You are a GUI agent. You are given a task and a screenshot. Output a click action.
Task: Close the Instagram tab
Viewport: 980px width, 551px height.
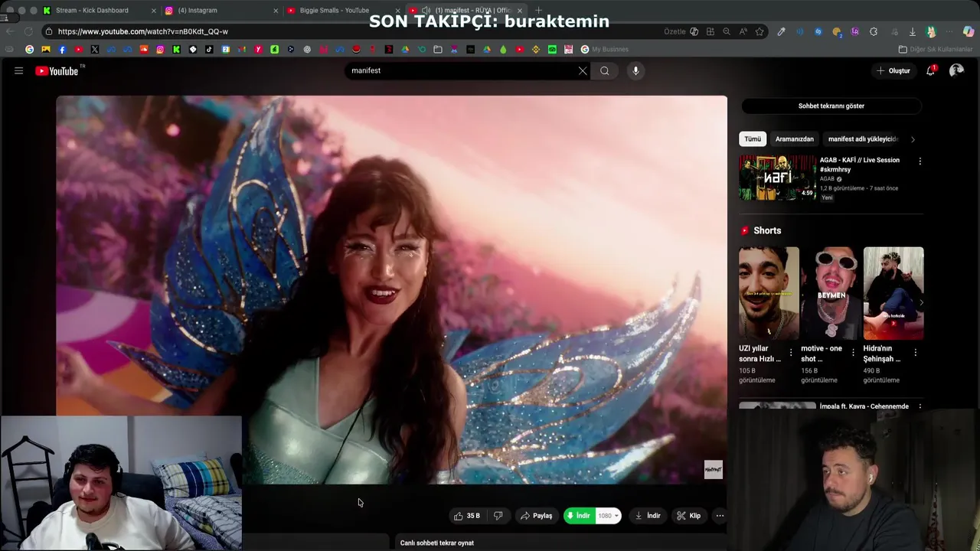(x=276, y=11)
